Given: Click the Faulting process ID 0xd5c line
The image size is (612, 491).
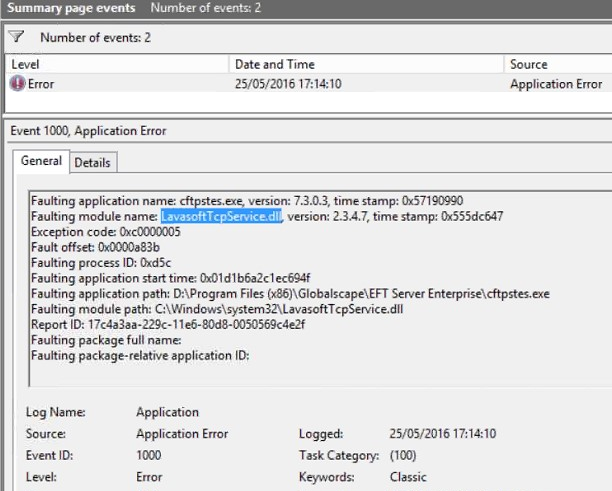Looking at the screenshot, I should [x=101, y=263].
